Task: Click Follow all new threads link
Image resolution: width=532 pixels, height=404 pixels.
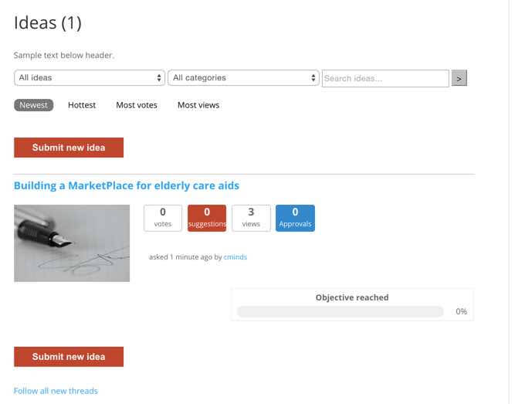Action: click(x=56, y=391)
